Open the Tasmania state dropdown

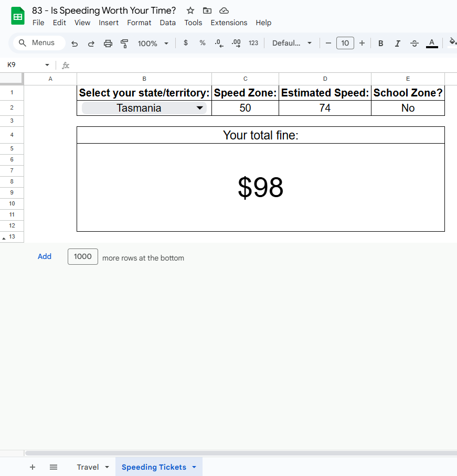[x=199, y=109]
